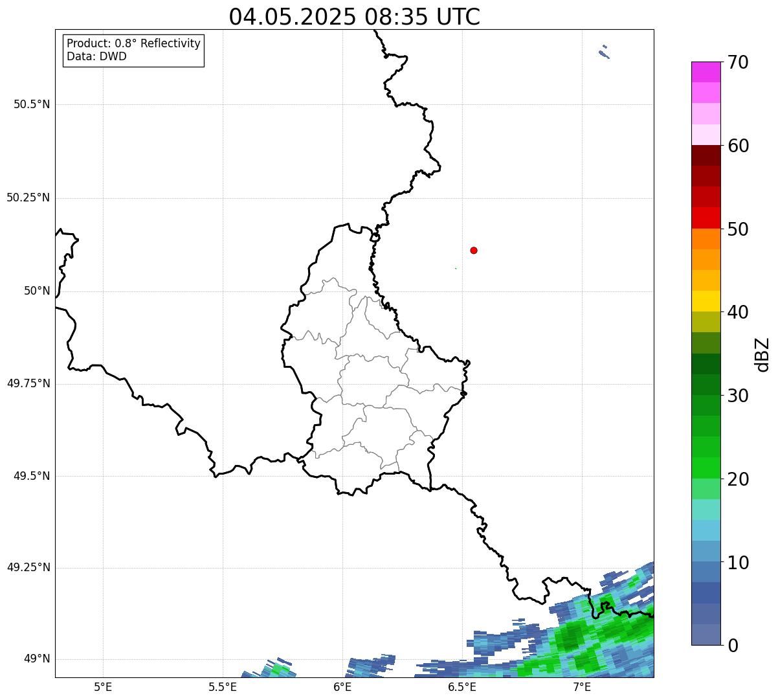Click the 50.5°N latitude label
Viewport: 778px width, 700px height.
(x=32, y=104)
